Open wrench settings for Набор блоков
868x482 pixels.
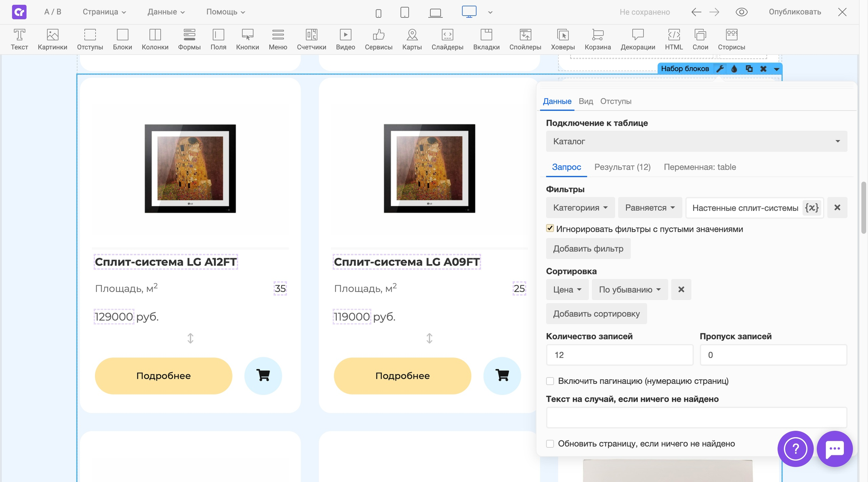point(720,69)
